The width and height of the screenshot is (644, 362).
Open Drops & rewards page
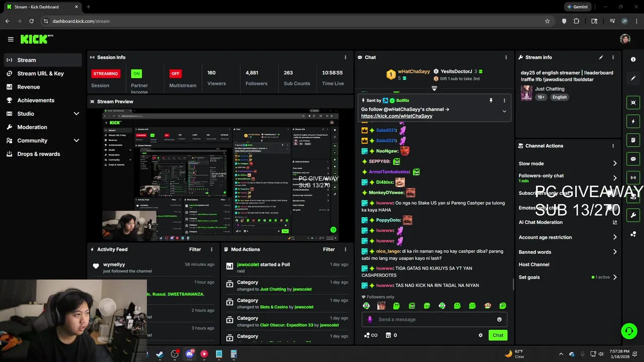42,154
